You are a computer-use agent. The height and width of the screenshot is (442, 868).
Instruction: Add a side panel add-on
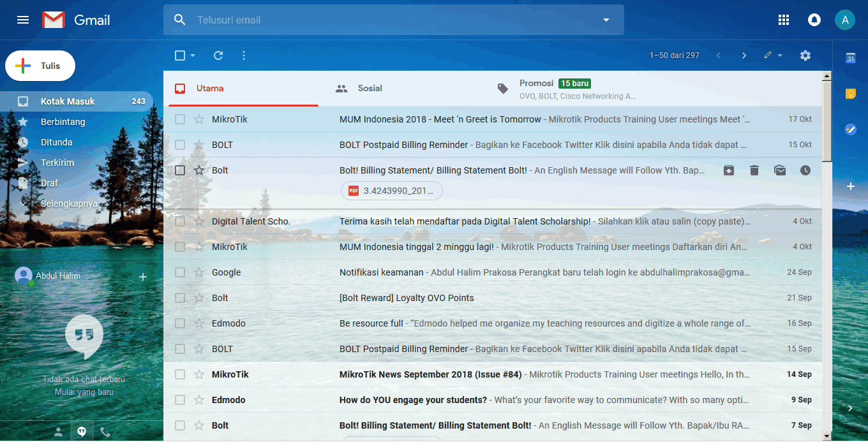(x=850, y=186)
